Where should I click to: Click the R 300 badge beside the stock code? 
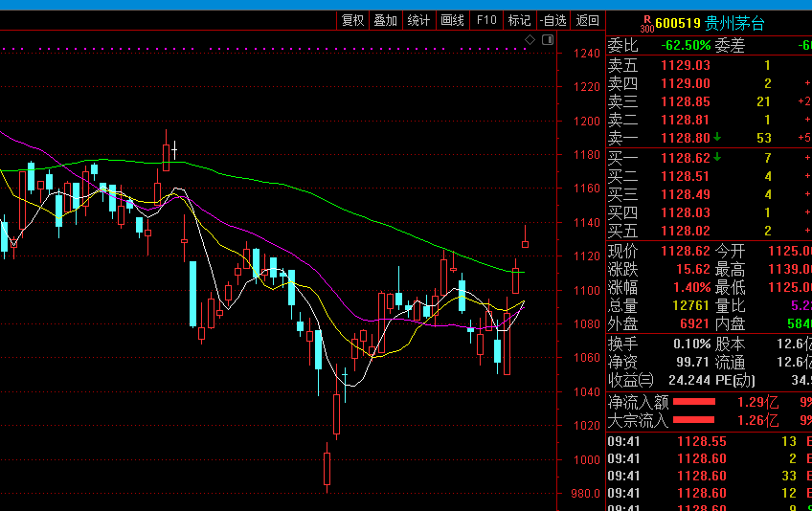coord(647,24)
